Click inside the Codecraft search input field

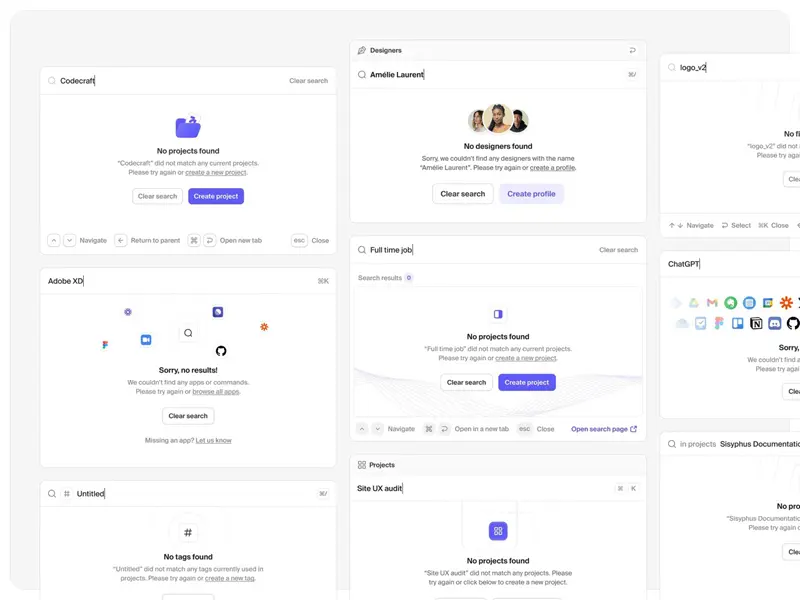tap(150, 80)
